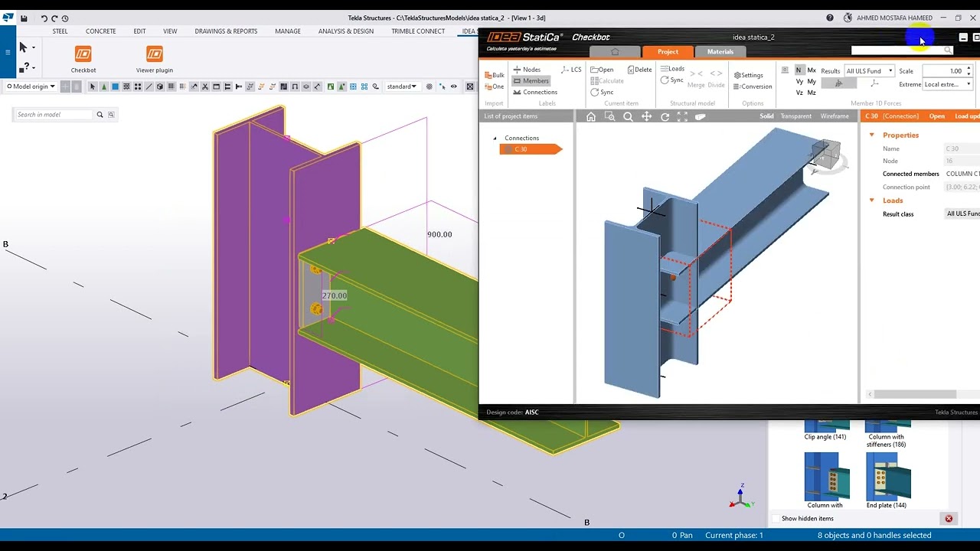Viewport: 980px width, 551px height.
Task: Open Conversion option in Checkbot
Action: point(753,86)
